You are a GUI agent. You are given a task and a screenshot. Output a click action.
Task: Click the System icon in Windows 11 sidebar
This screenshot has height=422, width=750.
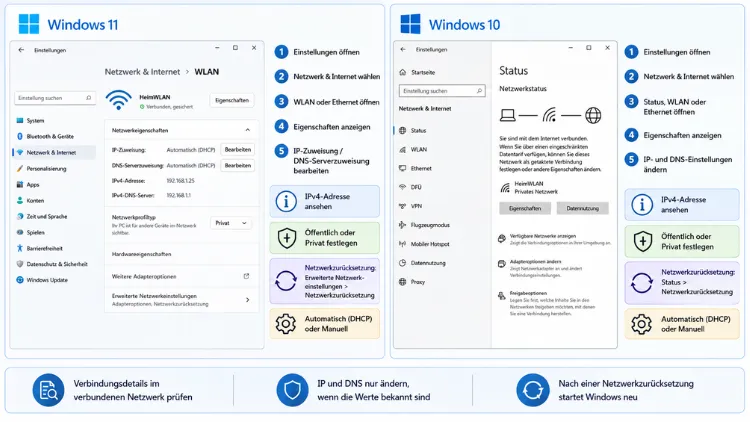(x=20, y=121)
